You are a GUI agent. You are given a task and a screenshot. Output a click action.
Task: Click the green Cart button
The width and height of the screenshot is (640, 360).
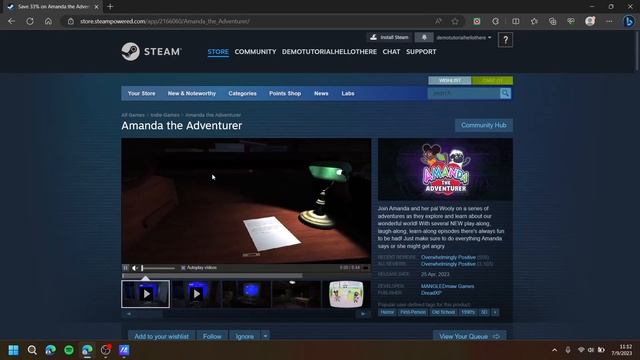[x=492, y=80]
